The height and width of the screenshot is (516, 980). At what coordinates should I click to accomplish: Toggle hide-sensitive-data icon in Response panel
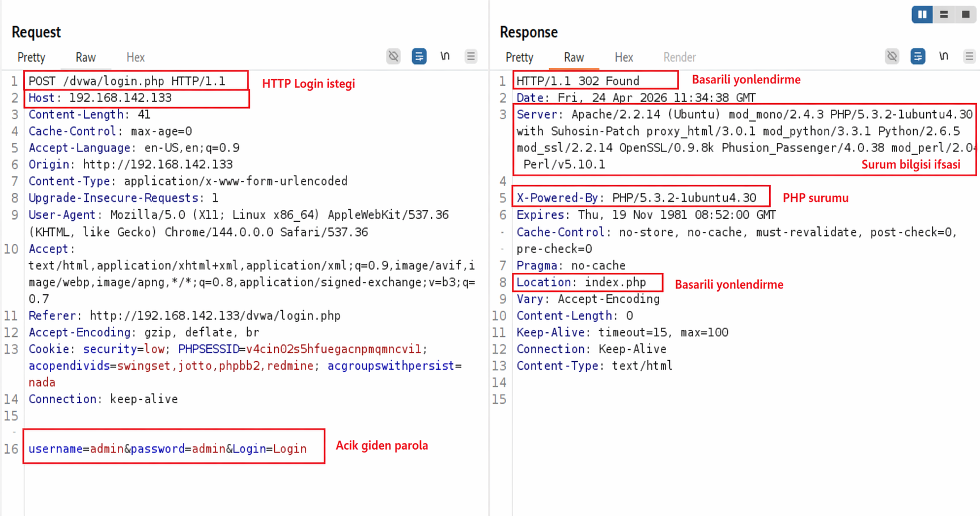coord(892,56)
